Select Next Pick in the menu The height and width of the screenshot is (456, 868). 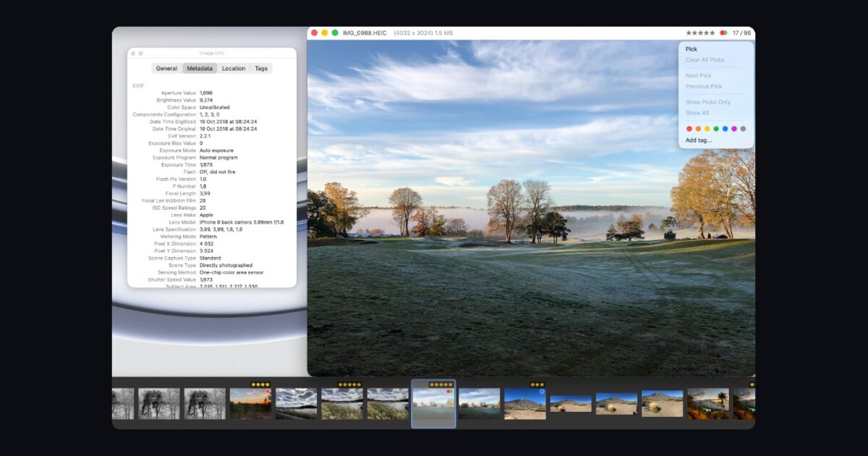tap(699, 75)
